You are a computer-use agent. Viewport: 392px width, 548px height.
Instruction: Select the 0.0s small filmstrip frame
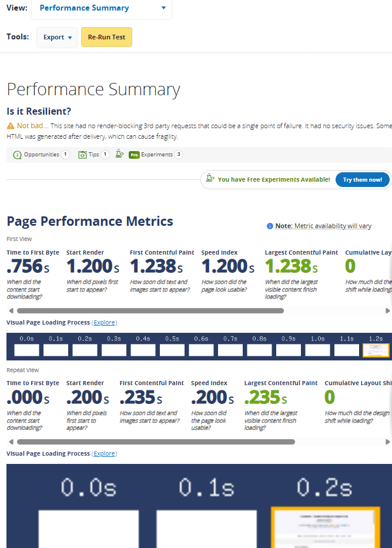click(x=26, y=350)
